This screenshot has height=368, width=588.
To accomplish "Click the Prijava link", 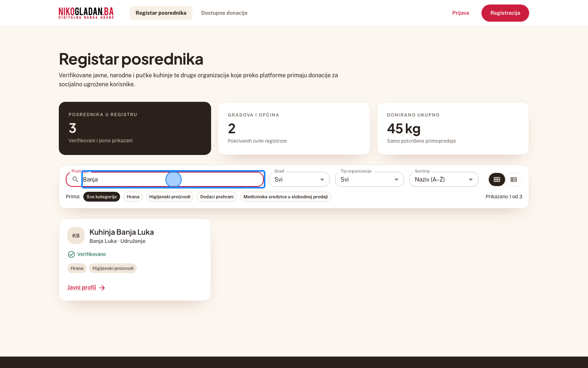I will (461, 13).
